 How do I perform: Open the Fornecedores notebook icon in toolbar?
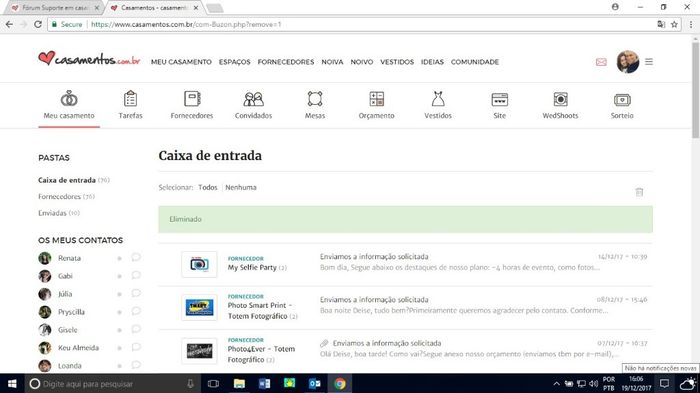pyautogui.click(x=192, y=99)
